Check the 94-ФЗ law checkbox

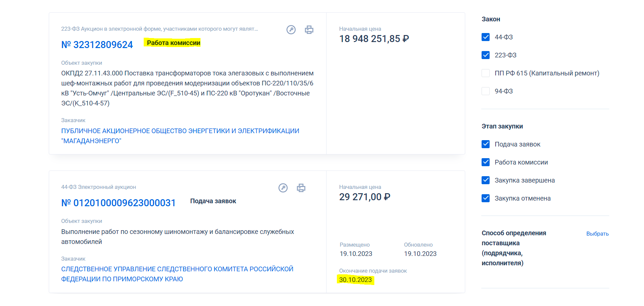coord(486,91)
